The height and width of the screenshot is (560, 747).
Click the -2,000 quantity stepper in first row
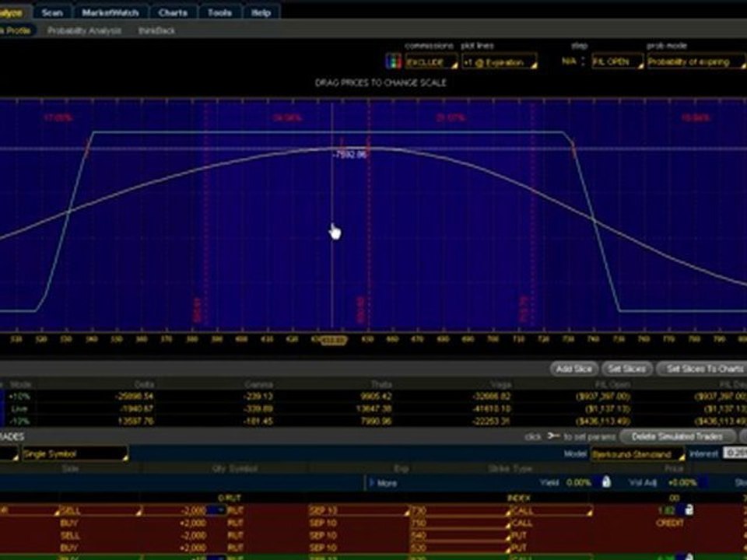pos(220,510)
